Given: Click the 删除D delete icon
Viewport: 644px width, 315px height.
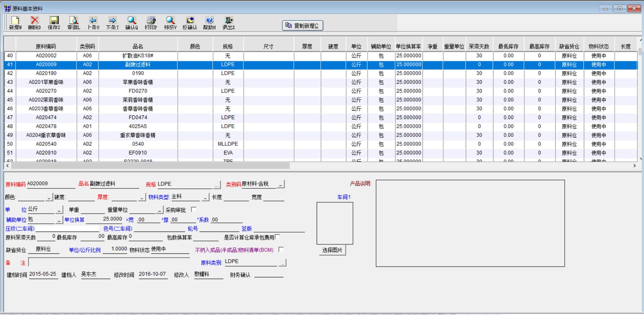Looking at the screenshot, I should 34,23.
